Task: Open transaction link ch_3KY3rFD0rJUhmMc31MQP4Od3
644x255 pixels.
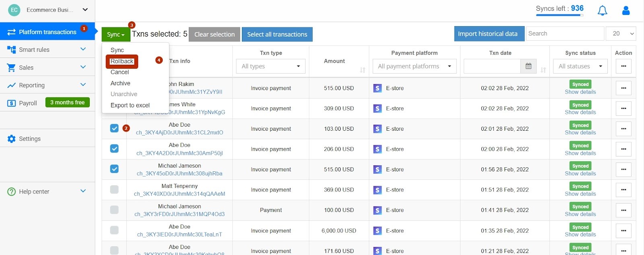Action: pos(180,214)
